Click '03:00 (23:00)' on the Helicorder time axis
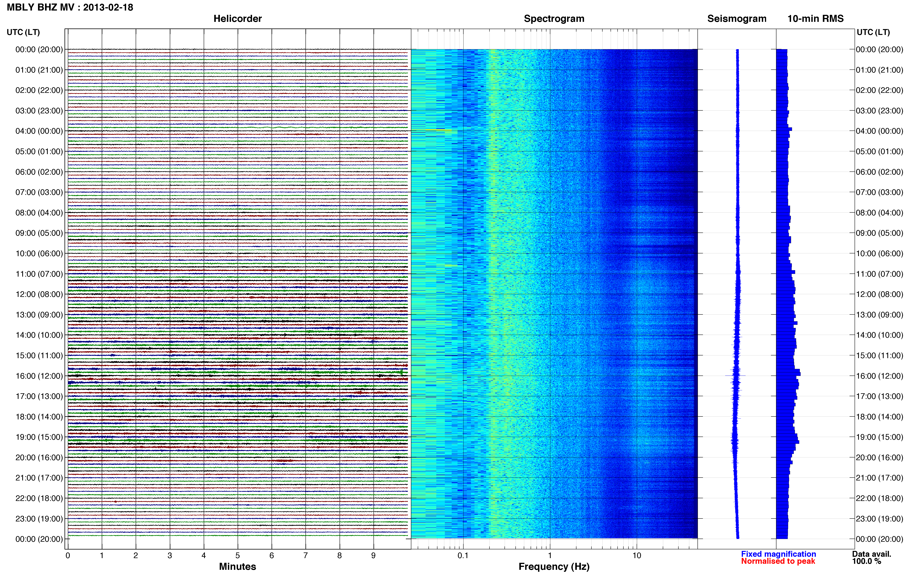 click(x=39, y=111)
